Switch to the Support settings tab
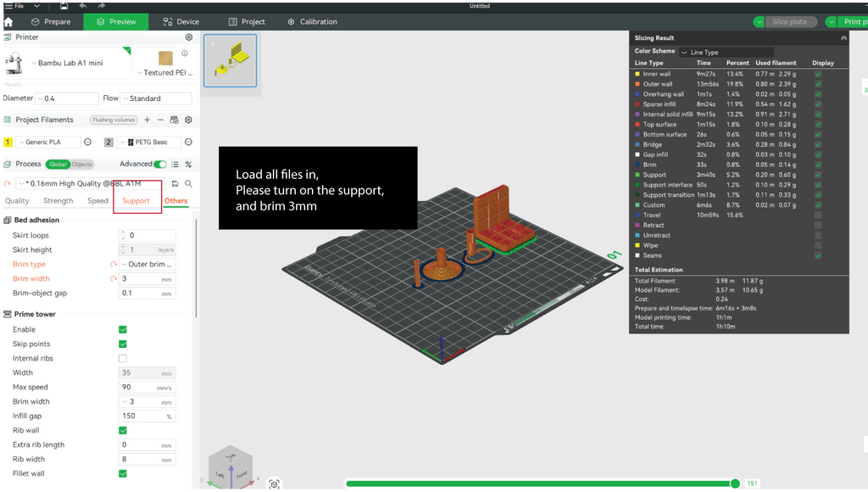 [136, 201]
